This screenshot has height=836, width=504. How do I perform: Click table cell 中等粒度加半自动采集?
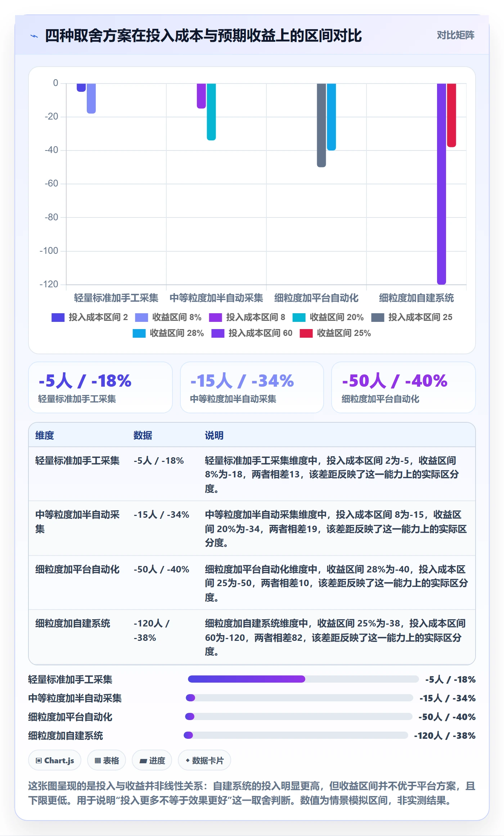coord(77,522)
